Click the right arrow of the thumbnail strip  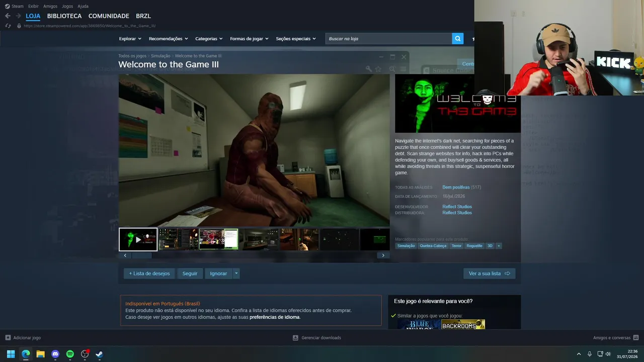[383, 255]
